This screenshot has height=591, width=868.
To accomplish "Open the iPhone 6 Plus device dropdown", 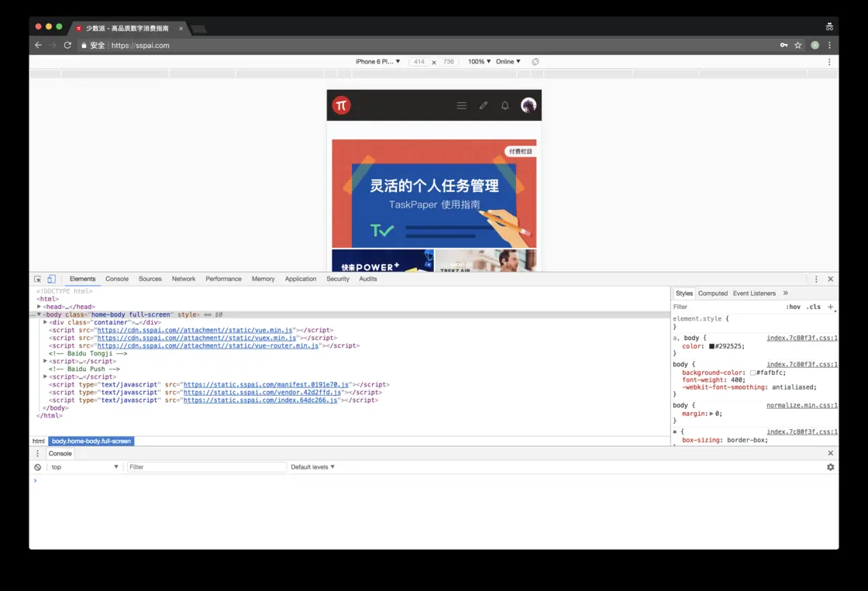I will [377, 61].
